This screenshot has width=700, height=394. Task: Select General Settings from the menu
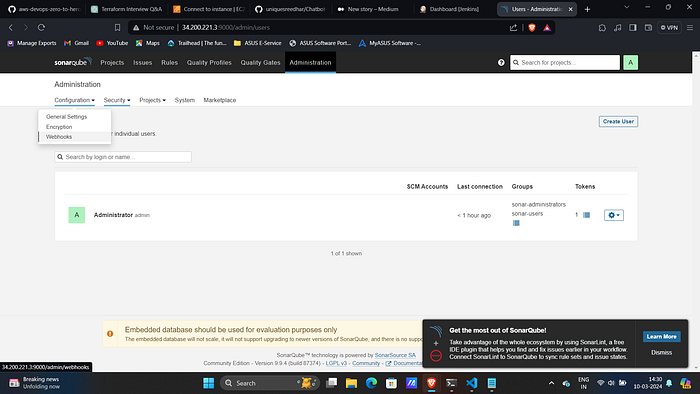tap(67, 116)
